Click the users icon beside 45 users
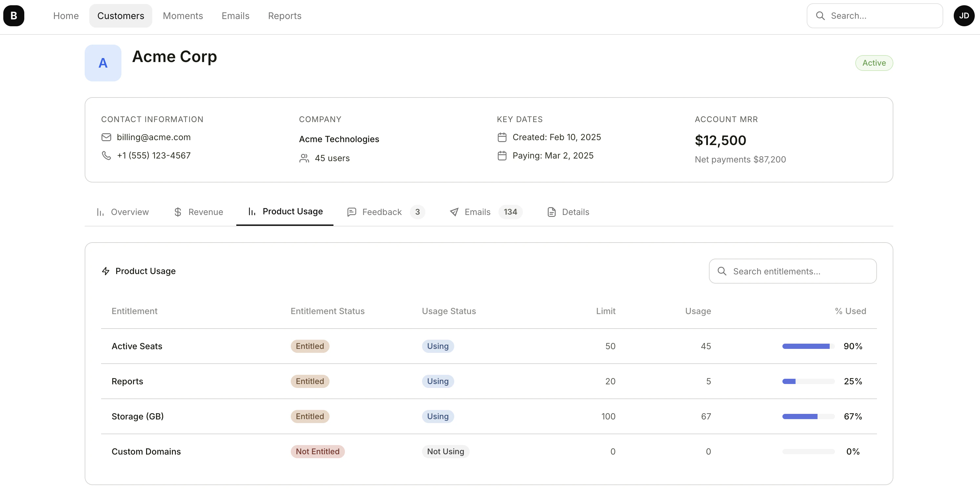 pos(304,158)
